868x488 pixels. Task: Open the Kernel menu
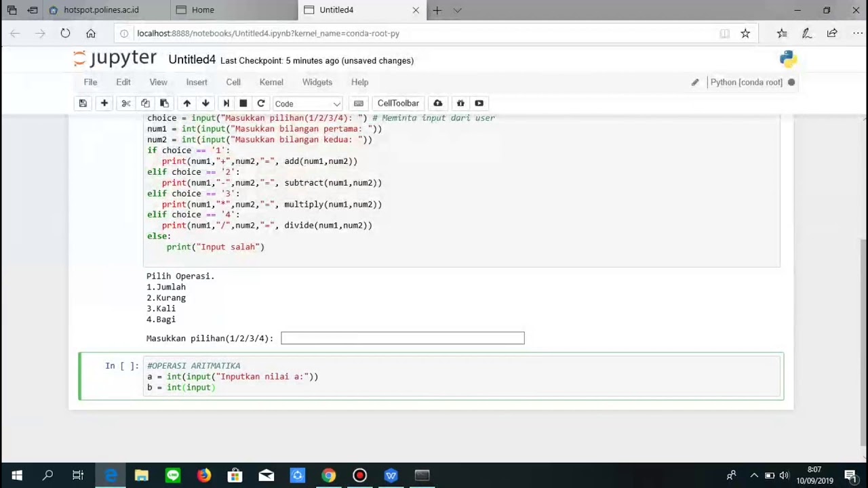(271, 83)
